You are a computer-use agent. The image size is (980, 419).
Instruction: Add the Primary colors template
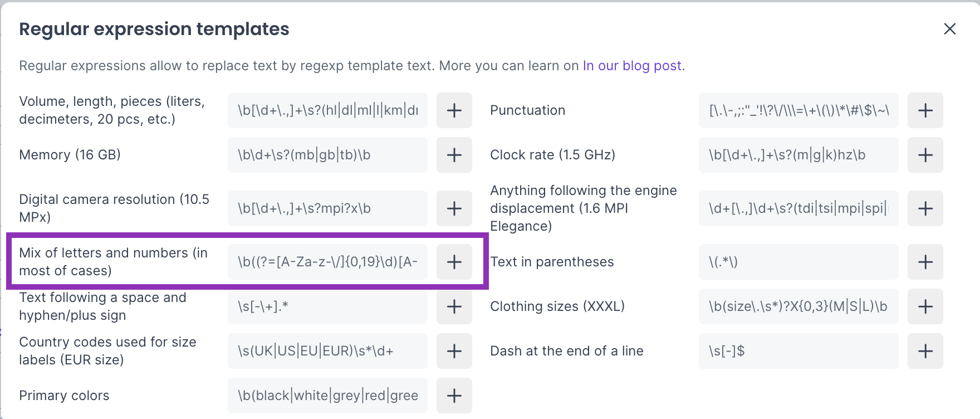coord(454,396)
